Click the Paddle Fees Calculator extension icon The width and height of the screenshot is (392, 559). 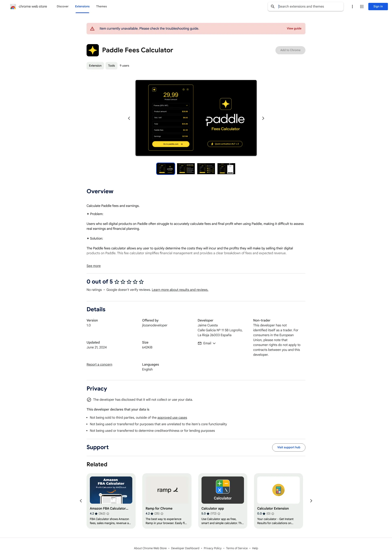[92, 50]
